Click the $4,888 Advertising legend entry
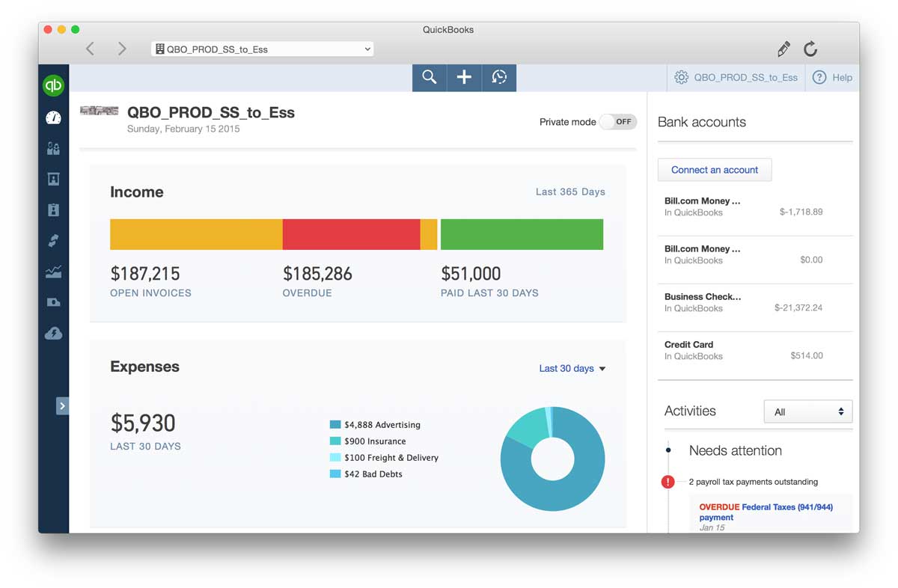Image resolution: width=898 pixels, height=588 pixels. pyautogui.click(x=375, y=425)
